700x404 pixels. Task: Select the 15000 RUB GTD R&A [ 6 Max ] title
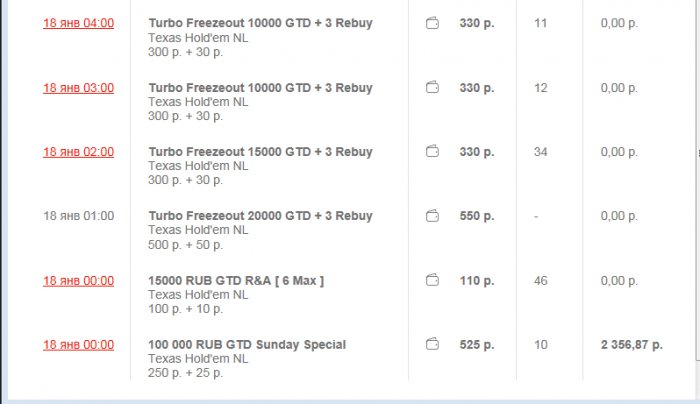tap(236, 281)
